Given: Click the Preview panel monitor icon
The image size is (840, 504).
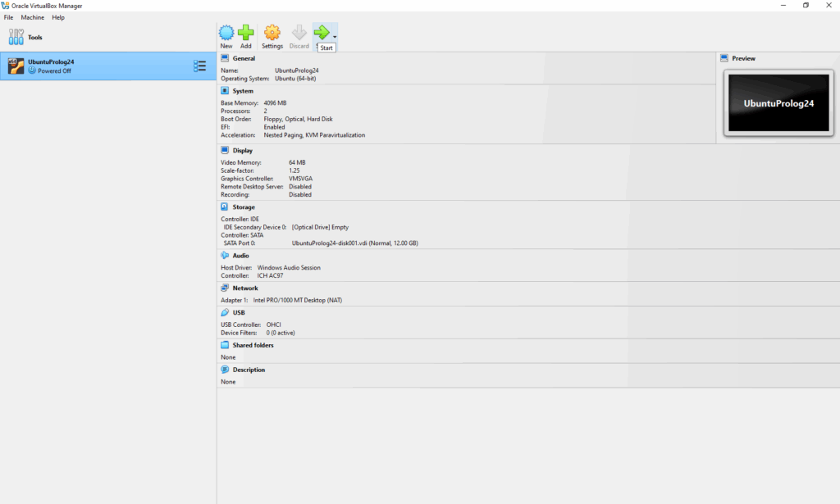Looking at the screenshot, I should (x=724, y=58).
